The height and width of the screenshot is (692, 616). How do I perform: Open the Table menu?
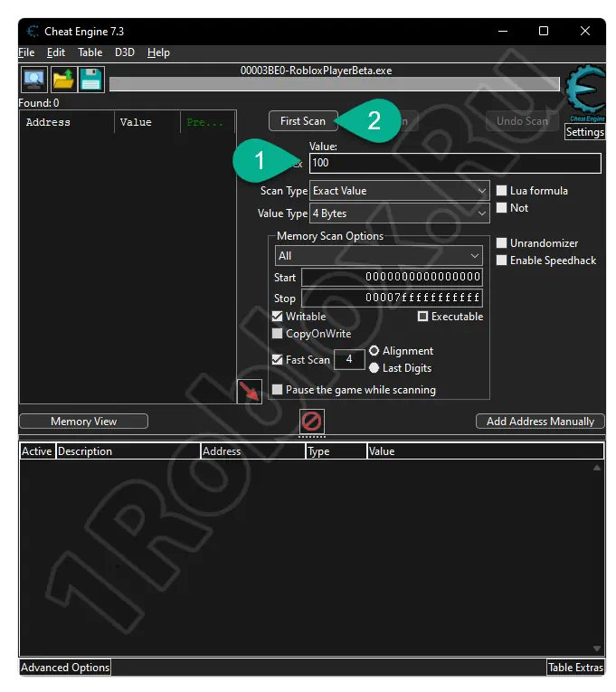coord(90,52)
